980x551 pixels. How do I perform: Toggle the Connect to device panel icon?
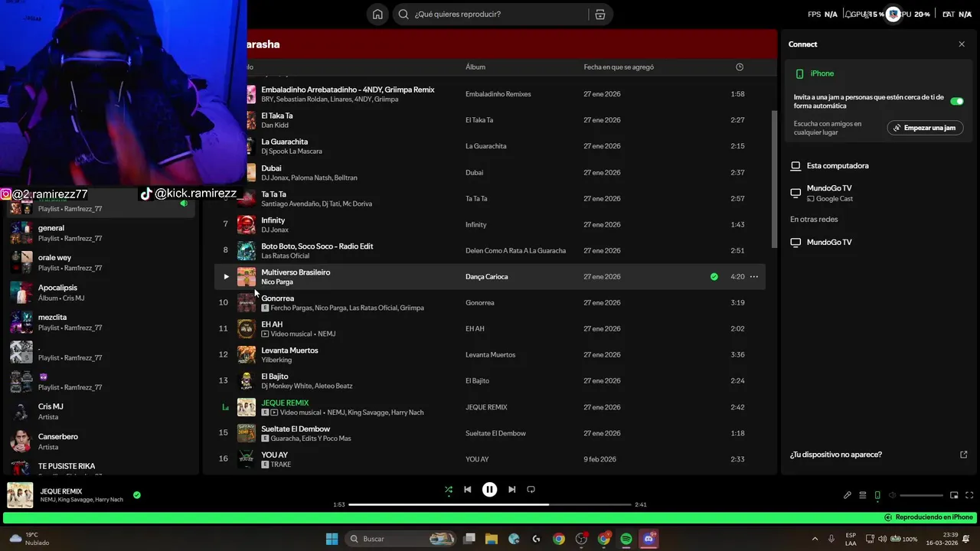[x=877, y=495]
